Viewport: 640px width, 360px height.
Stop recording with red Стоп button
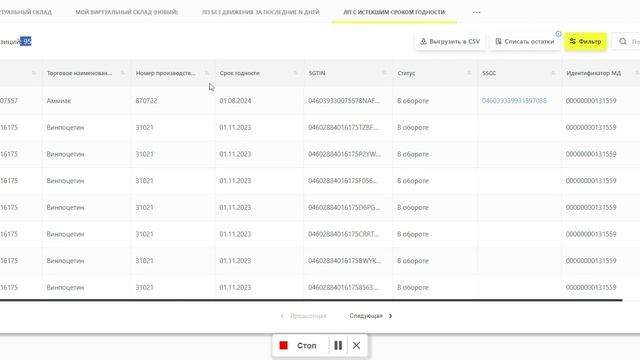coord(298,346)
